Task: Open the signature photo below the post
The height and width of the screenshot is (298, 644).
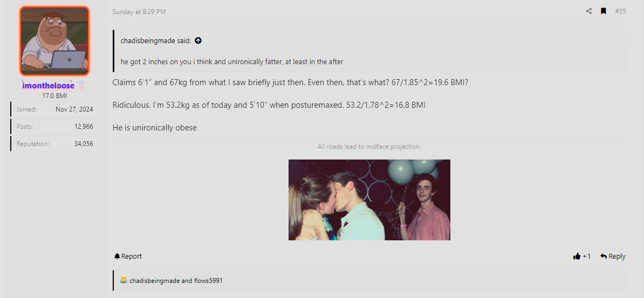Action: pyautogui.click(x=369, y=200)
